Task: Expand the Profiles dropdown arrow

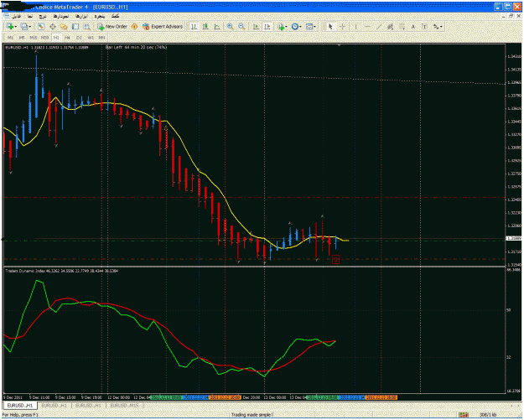Action: [30, 27]
